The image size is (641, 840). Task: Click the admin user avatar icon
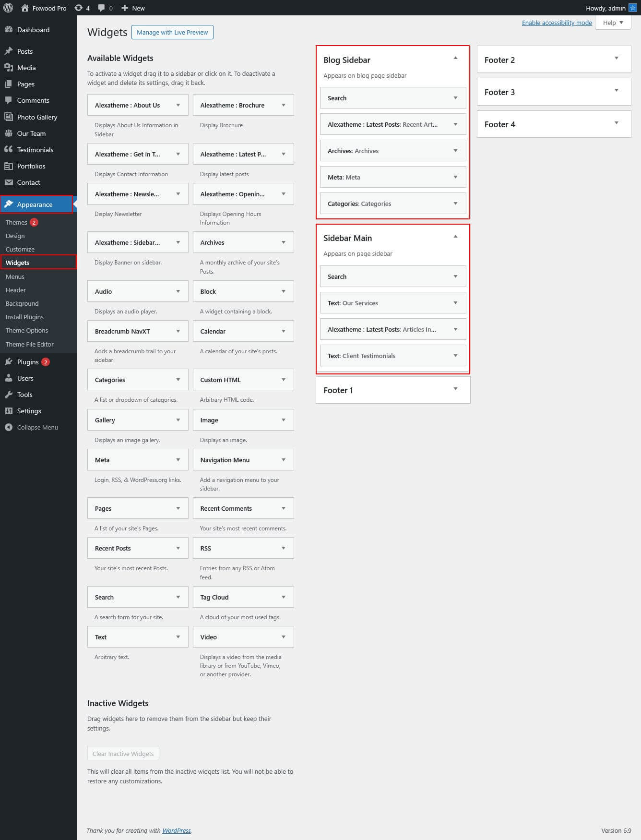click(x=632, y=8)
